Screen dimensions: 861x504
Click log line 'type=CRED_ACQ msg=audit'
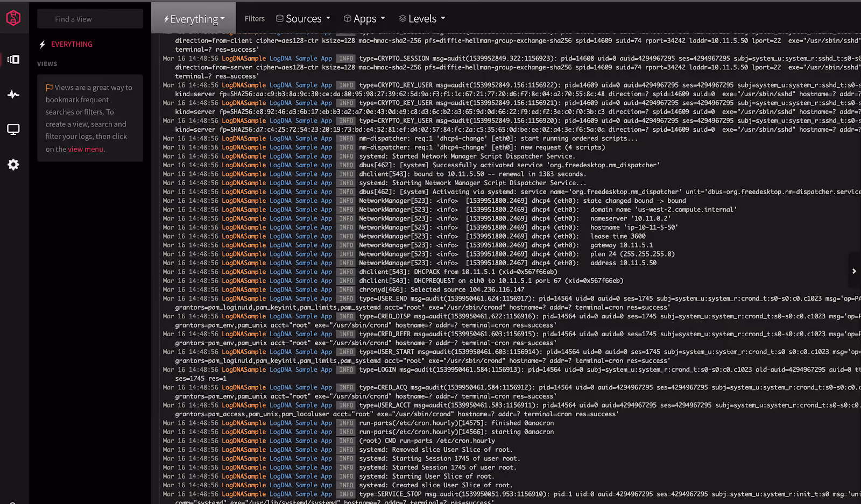[511, 392]
